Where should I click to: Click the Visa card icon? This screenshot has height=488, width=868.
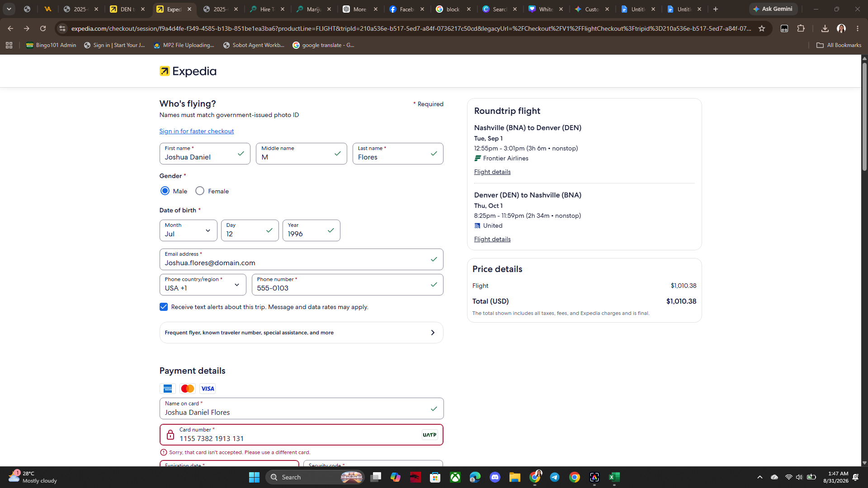208,389
